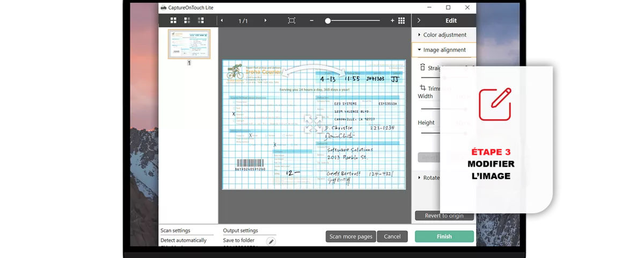Collapse the Image alignment section
This screenshot has width=644, height=258.
[444, 50]
